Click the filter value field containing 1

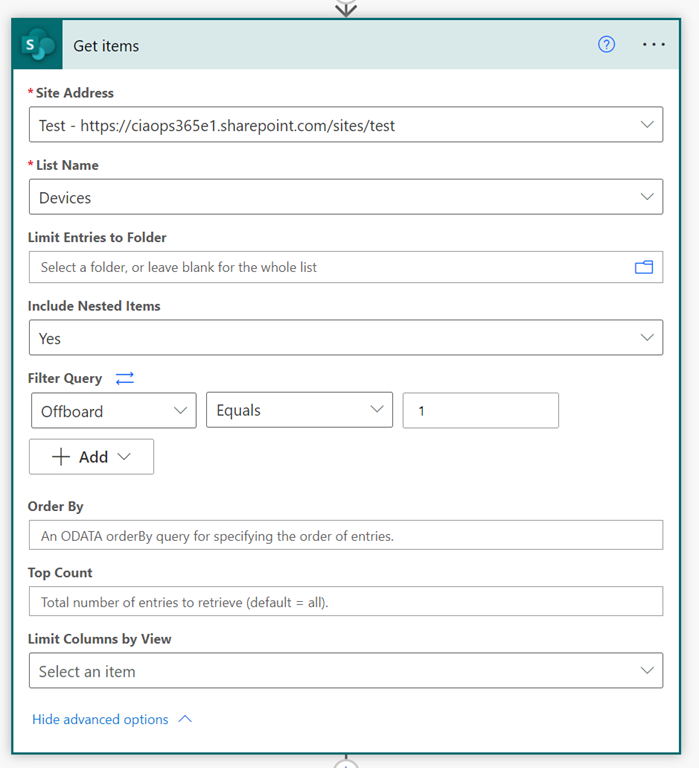point(480,411)
